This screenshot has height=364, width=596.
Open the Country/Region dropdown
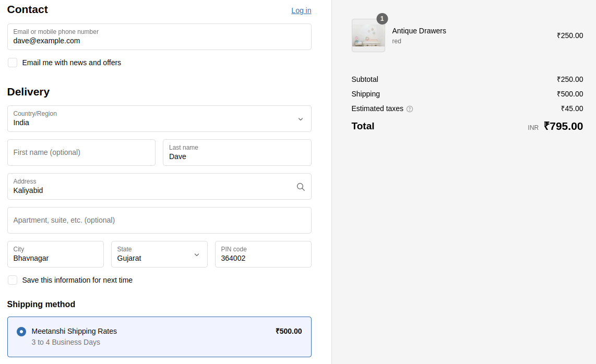pos(159,118)
